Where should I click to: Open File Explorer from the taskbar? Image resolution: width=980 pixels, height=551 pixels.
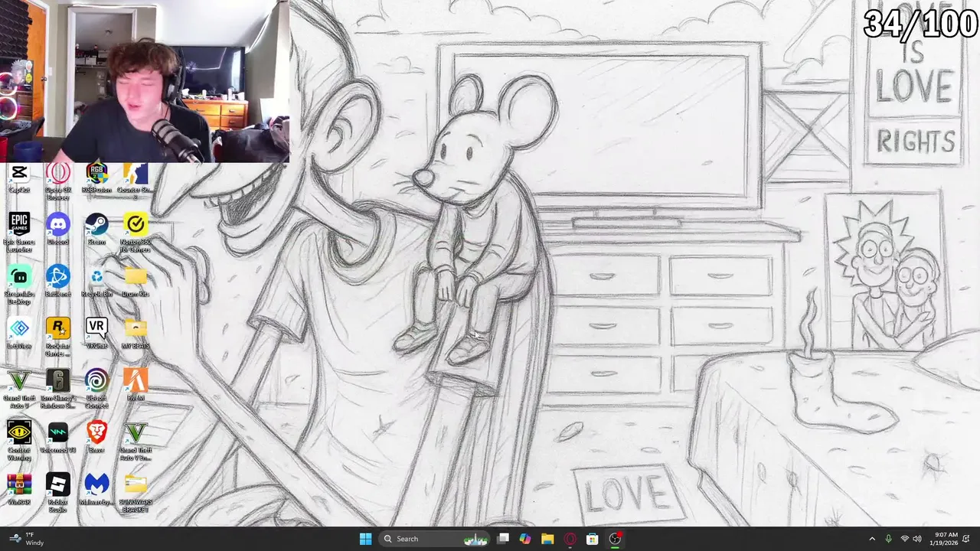click(x=547, y=539)
